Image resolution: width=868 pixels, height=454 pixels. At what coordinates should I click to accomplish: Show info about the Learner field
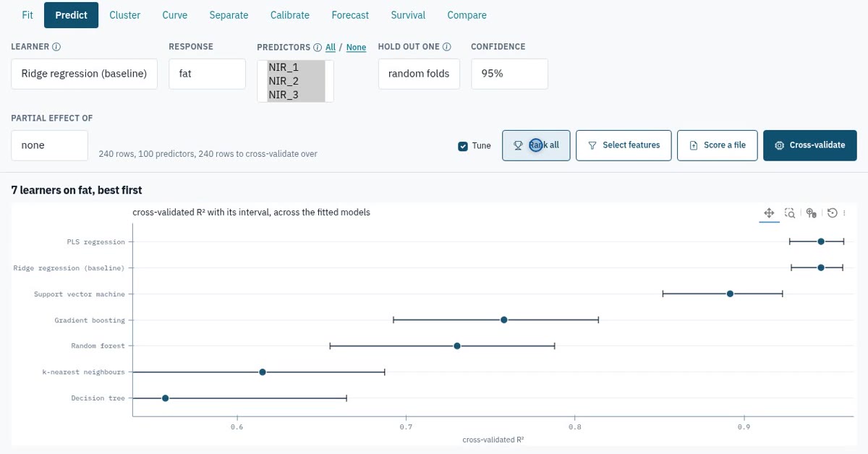(x=56, y=47)
